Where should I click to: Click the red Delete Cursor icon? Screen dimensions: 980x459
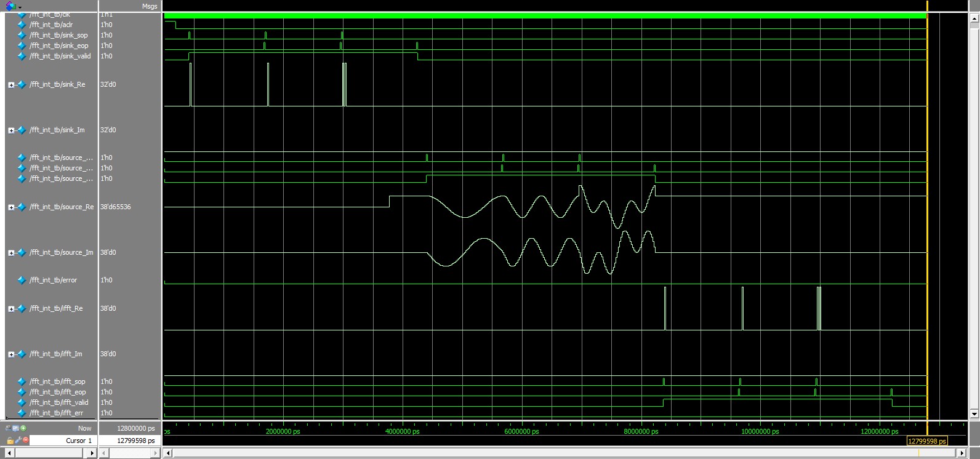[26, 441]
